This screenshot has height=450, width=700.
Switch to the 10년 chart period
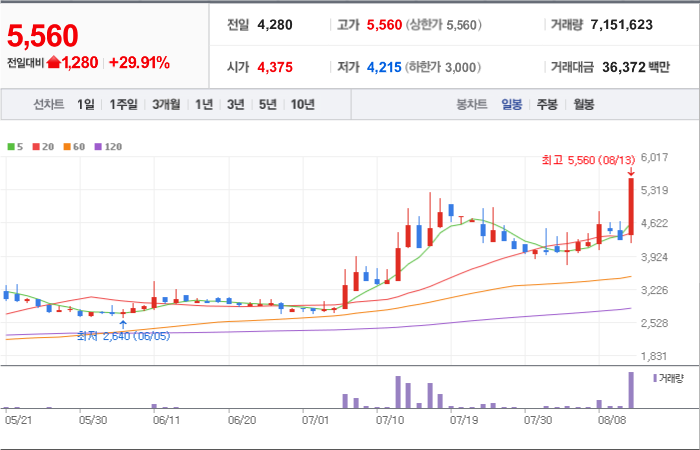pos(303,104)
